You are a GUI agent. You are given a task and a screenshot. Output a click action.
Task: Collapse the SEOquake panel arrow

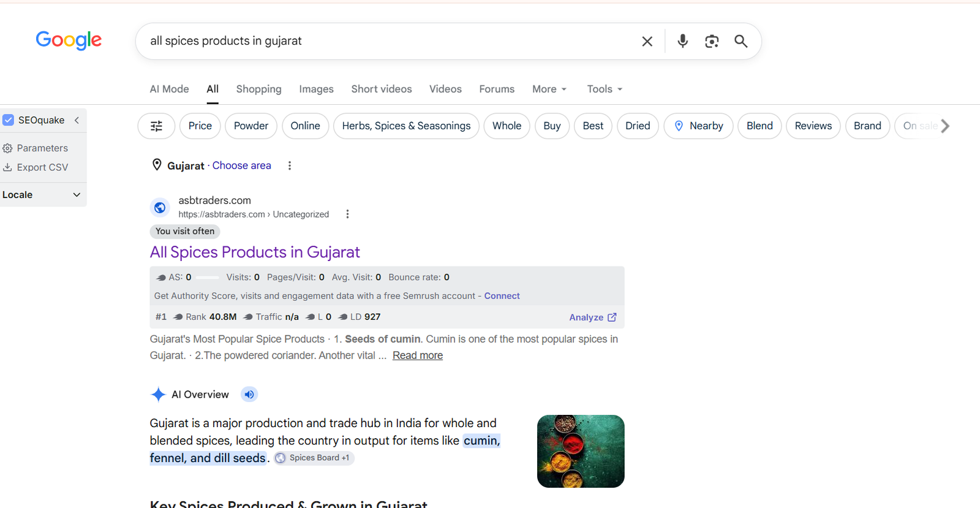[77, 120]
